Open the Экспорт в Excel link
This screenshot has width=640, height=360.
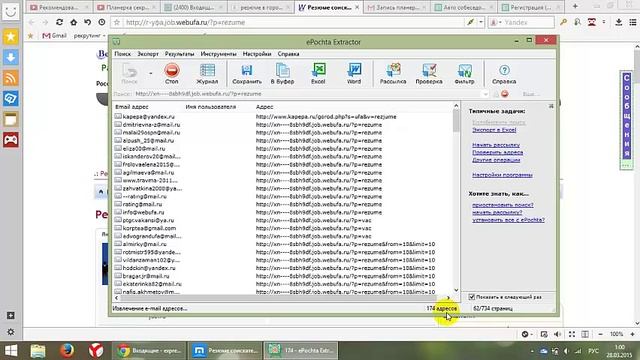[494, 130]
